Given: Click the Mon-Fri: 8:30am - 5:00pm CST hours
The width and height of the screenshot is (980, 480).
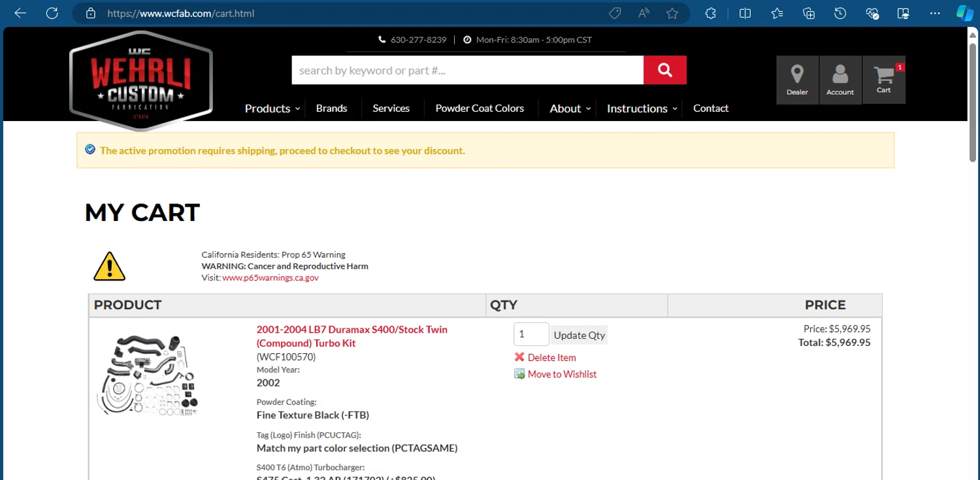Looking at the screenshot, I should point(534,40).
